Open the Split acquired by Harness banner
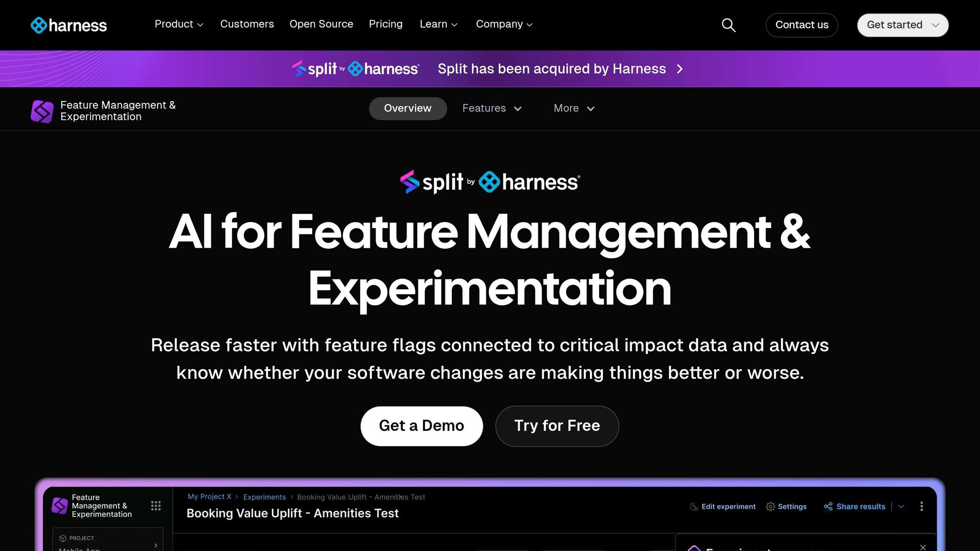This screenshot has height=551, width=980. pyautogui.click(x=551, y=69)
